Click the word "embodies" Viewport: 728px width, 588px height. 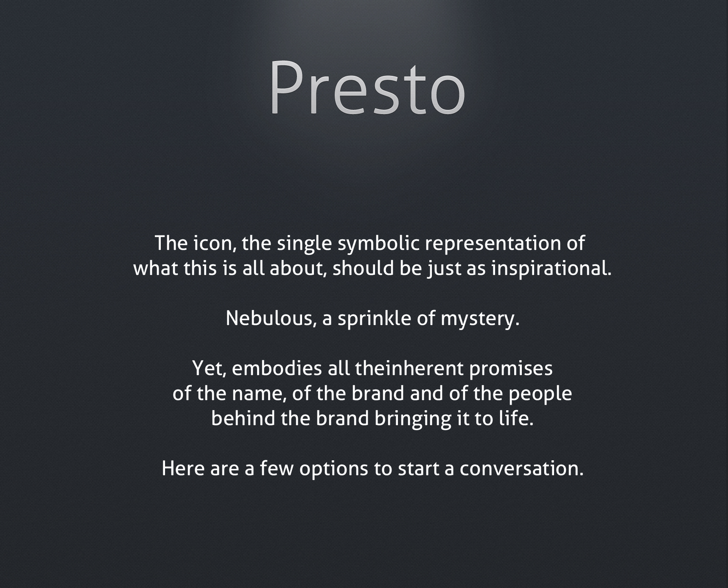click(277, 368)
